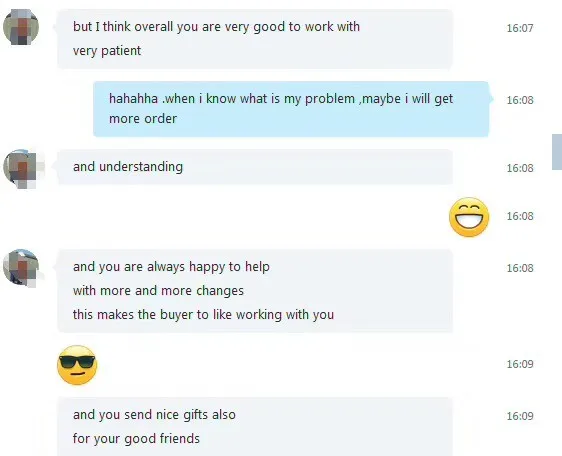This screenshot has height=456, width=562.
Task: Open avatar beside 'and understanding' message
Action: pos(22,168)
